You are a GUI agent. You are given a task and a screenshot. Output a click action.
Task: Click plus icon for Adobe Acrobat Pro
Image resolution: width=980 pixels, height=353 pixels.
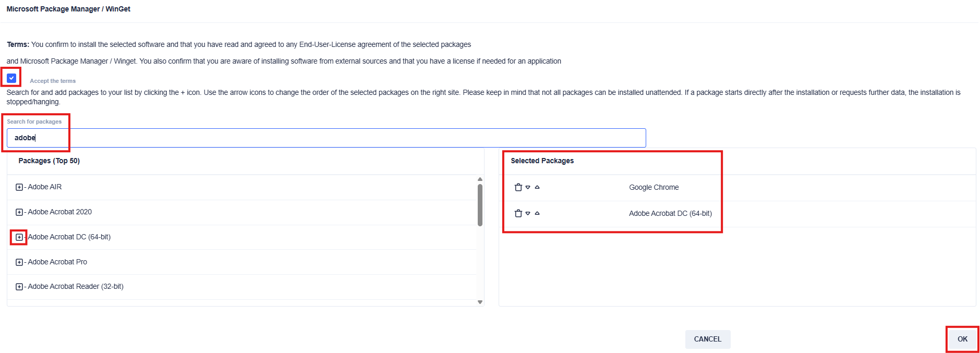(x=19, y=262)
